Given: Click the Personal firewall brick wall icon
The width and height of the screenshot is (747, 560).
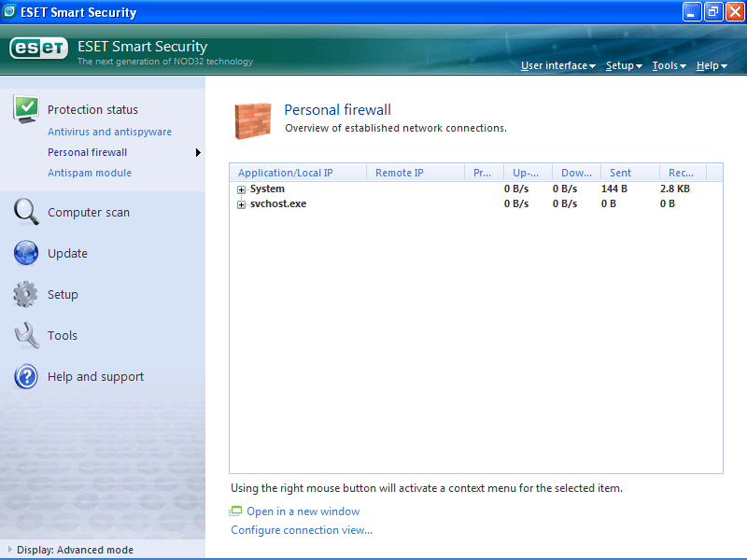Looking at the screenshot, I should click(252, 119).
